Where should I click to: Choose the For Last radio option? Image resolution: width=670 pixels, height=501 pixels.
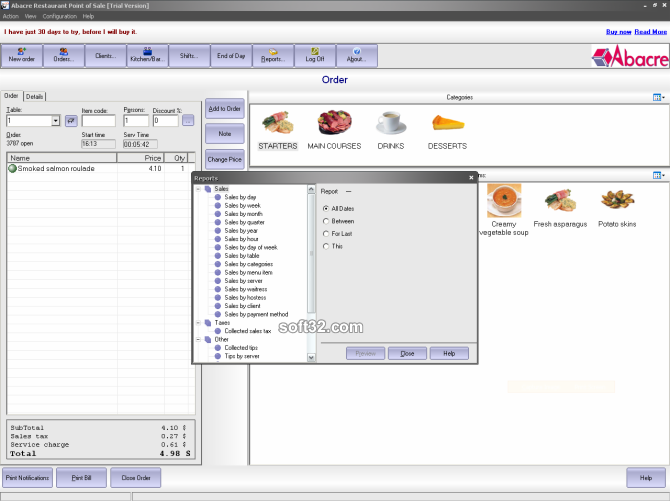tap(326, 234)
